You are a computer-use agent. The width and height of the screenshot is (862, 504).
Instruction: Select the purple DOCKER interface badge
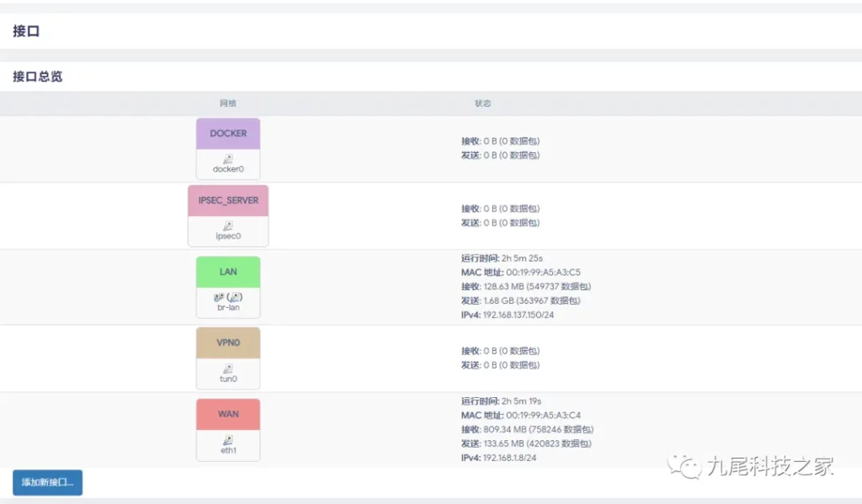[x=228, y=134]
